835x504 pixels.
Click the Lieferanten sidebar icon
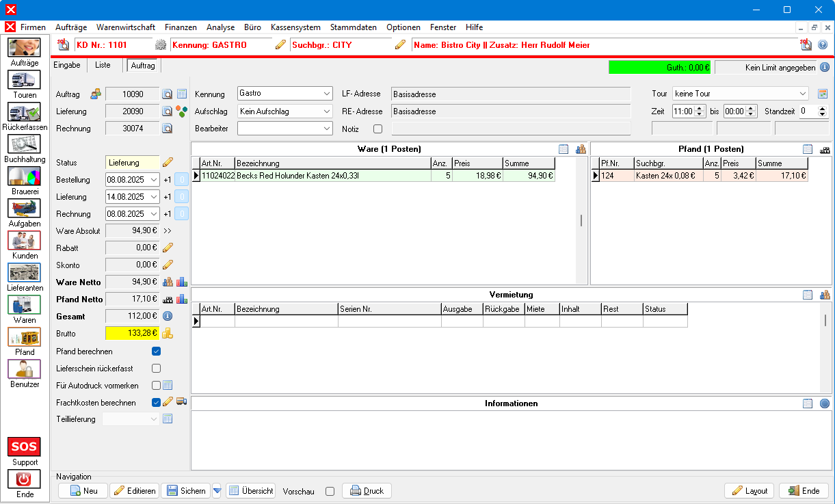coord(25,273)
